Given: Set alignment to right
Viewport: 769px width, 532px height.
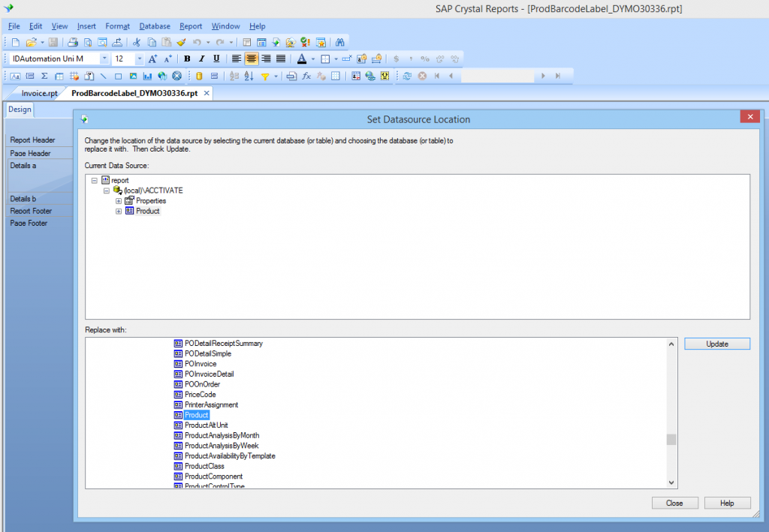Looking at the screenshot, I should (x=266, y=59).
